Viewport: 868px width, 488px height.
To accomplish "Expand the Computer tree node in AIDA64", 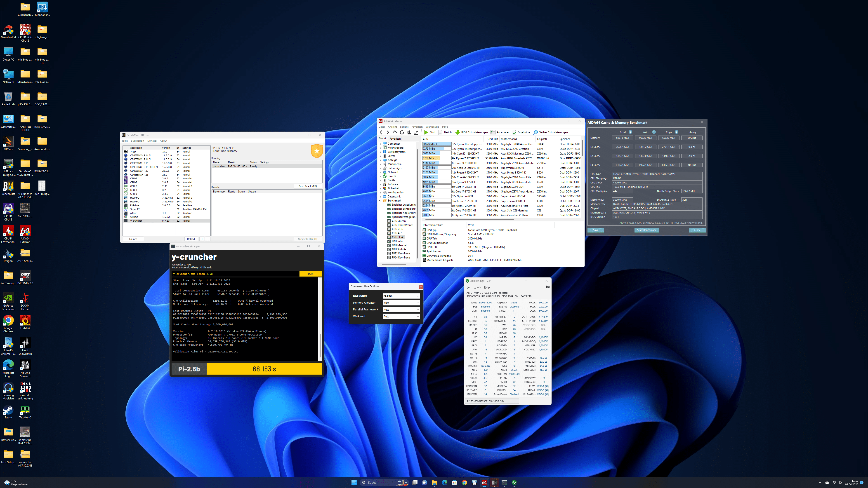I will tap(381, 144).
